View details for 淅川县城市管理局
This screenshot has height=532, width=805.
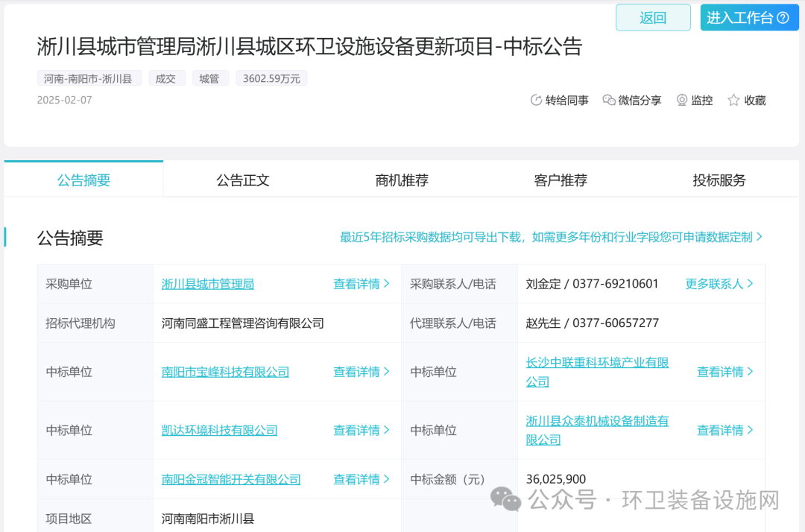362,284
